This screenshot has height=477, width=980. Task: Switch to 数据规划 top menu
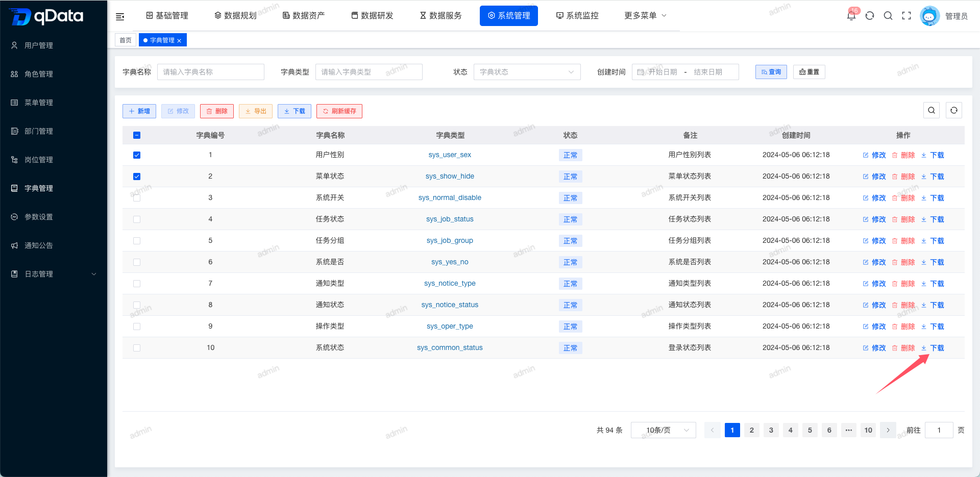(235, 16)
